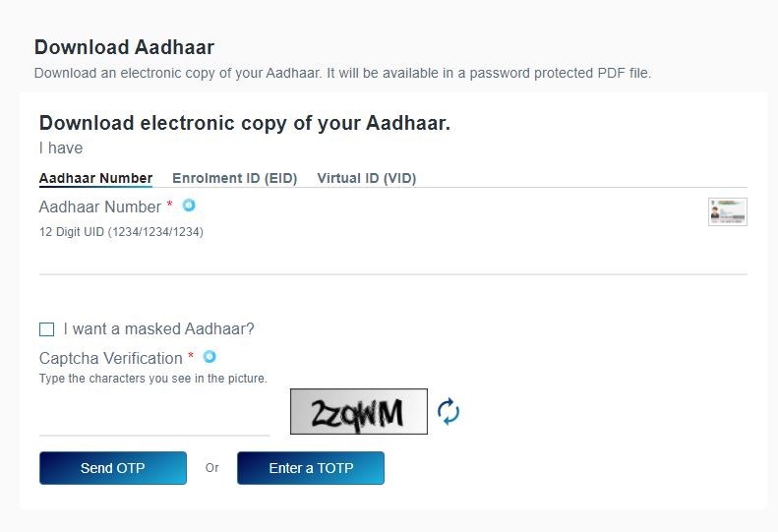Click the 'Captcha Verification' label text
This screenshot has width=778, height=532.
click(x=110, y=358)
